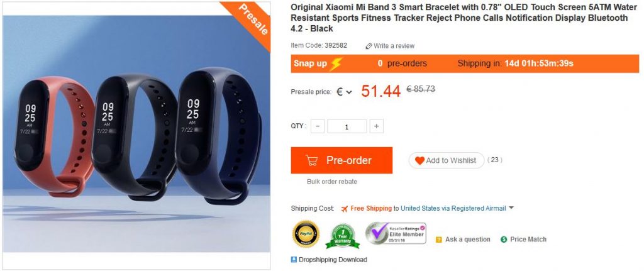Click the quantity input field

pos(347,126)
